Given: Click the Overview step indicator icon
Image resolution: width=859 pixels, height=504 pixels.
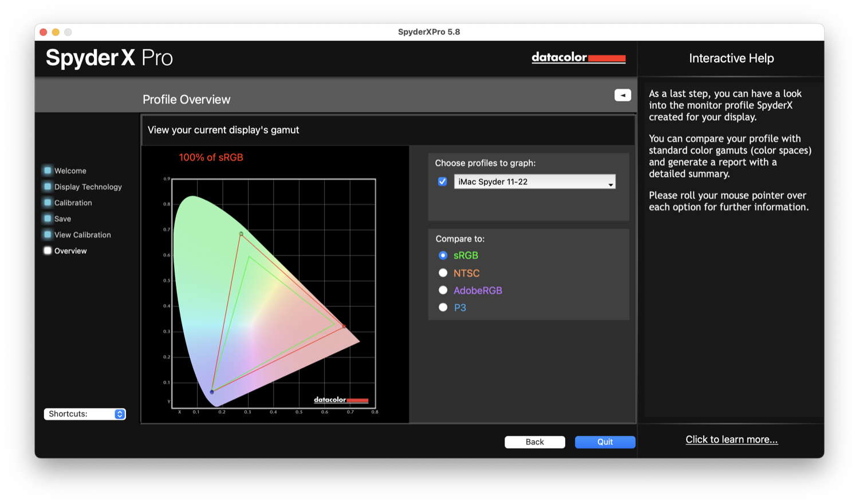Looking at the screenshot, I should click(x=48, y=250).
